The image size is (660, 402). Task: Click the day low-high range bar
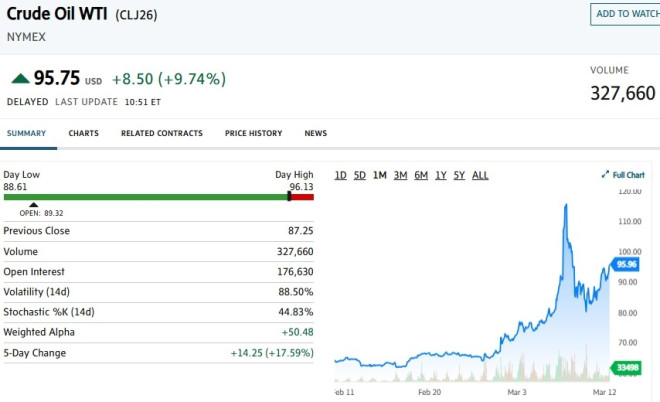coord(158,196)
